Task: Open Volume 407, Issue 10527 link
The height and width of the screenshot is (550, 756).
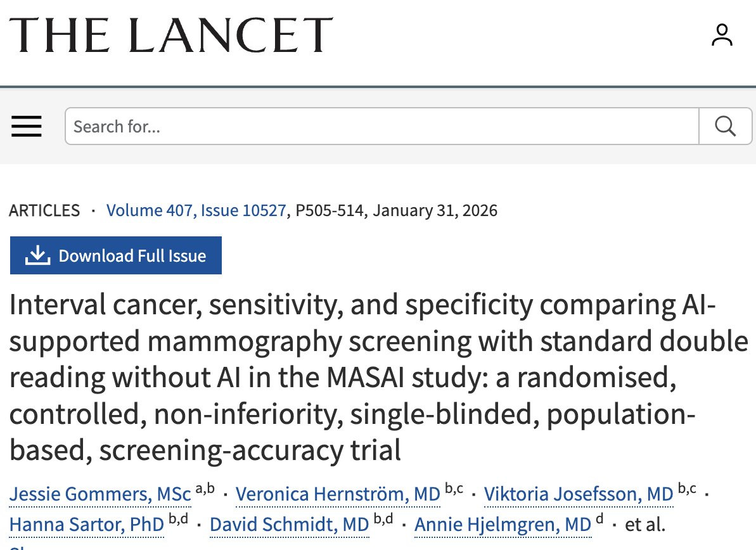Action: pyautogui.click(x=196, y=210)
